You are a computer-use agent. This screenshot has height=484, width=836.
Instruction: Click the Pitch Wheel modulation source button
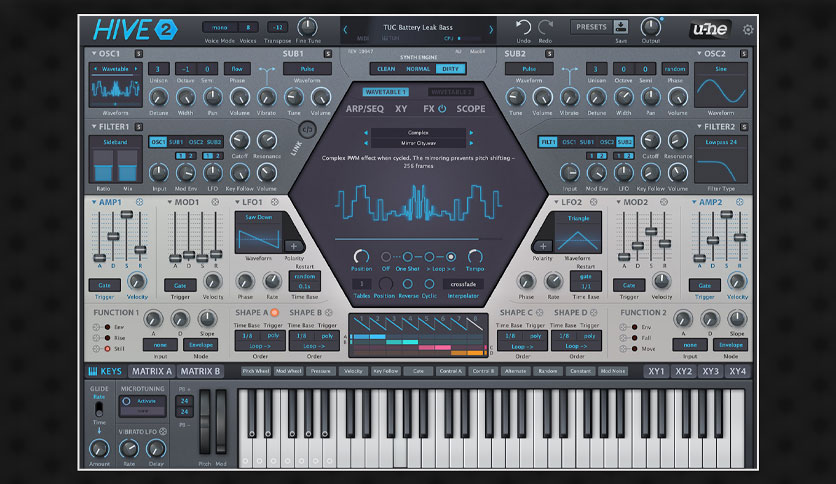(x=255, y=372)
